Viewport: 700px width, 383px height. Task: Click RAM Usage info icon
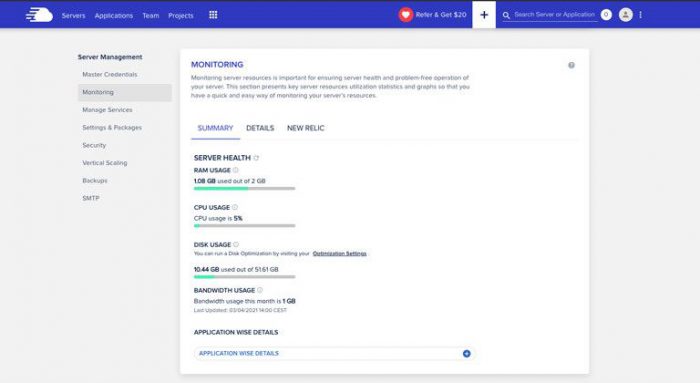235,170
